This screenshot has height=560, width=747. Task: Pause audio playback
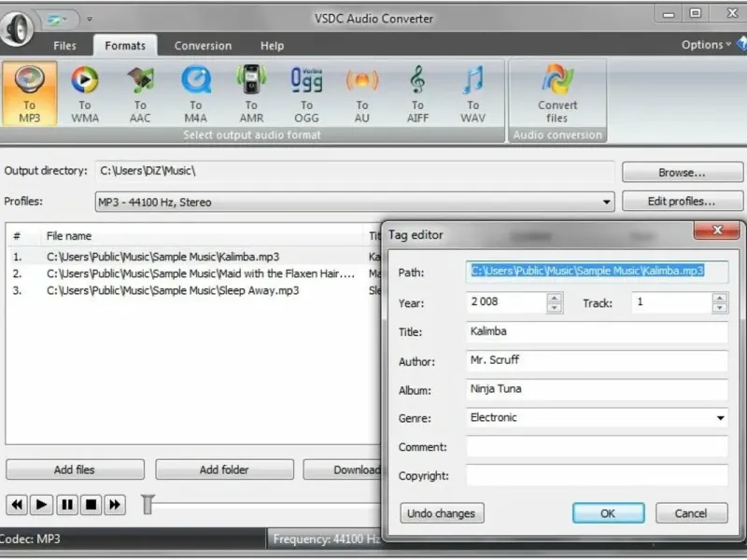coord(66,505)
